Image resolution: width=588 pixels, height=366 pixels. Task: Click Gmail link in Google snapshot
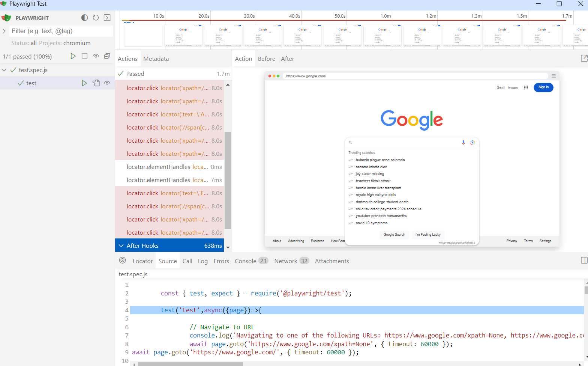(501, 87)
